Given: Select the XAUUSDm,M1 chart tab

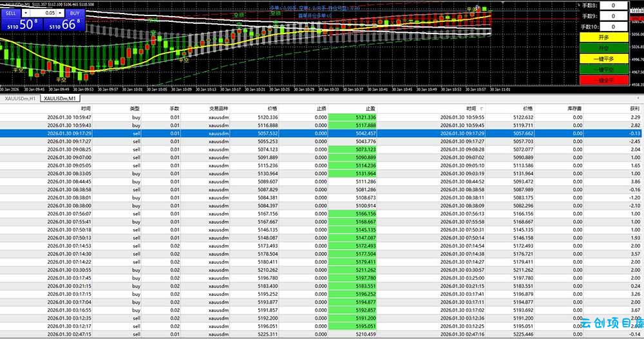Looking at the screenshot, I should click(x=60, y=98).
